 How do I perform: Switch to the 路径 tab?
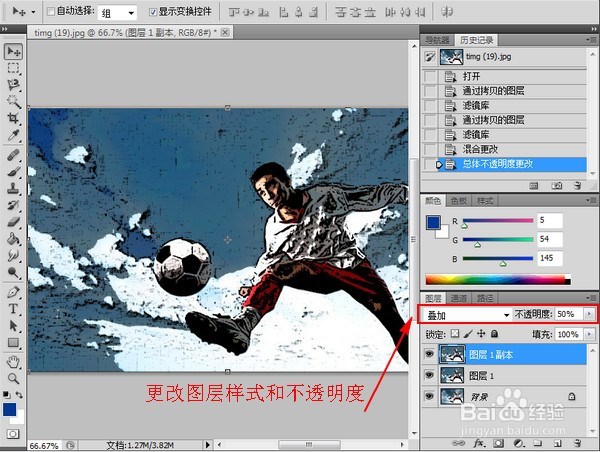pos(485,298)
